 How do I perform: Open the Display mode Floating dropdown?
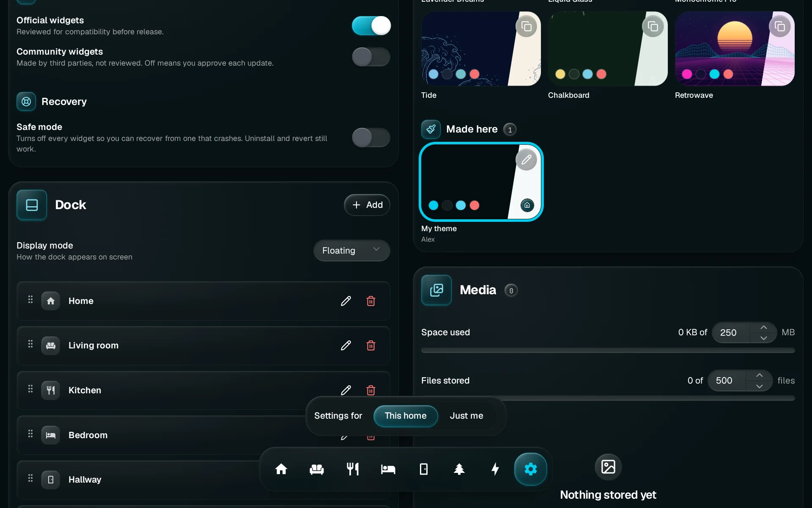pyautogui.click(x=351, y=251)
